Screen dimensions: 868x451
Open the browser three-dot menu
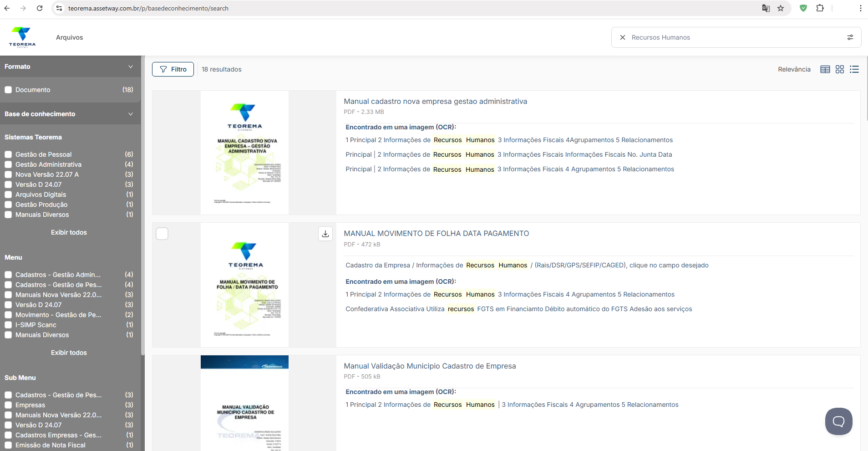pyautogui.click(x=860, y=8)
